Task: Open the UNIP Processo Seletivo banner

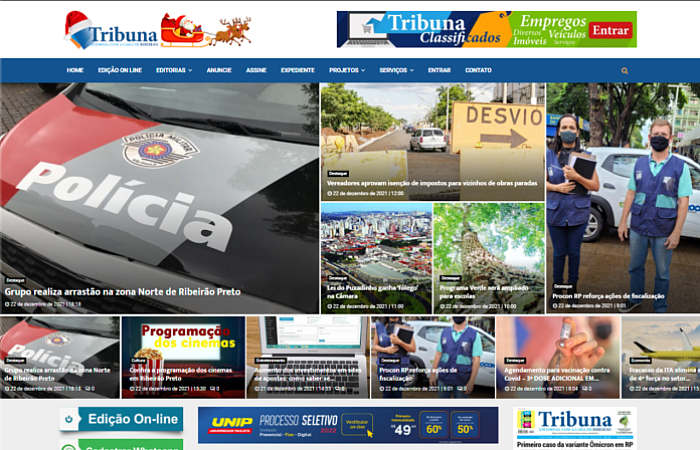Action: pos(347,425)
